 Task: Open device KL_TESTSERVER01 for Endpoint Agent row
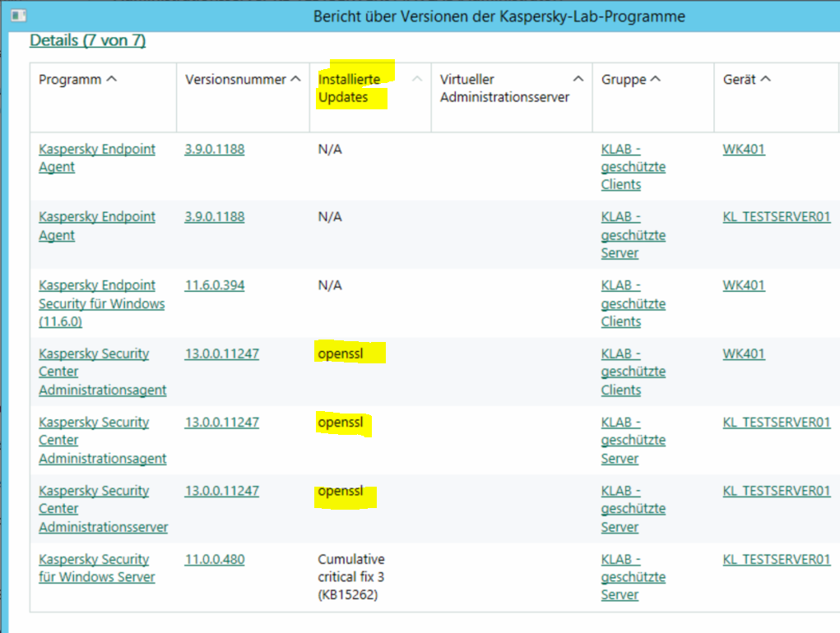click(x=777, y=217)
